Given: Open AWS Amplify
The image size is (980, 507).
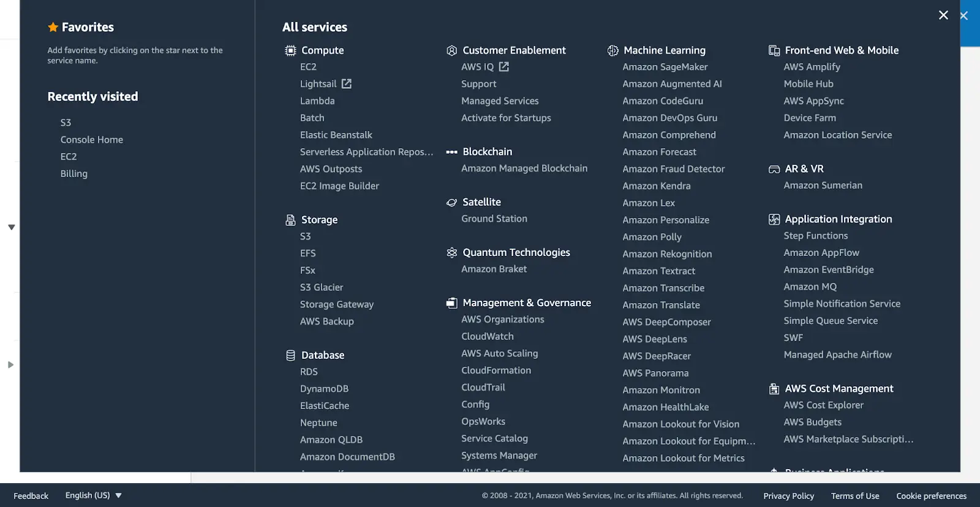Looking at the screenshot, I should 812,67.
